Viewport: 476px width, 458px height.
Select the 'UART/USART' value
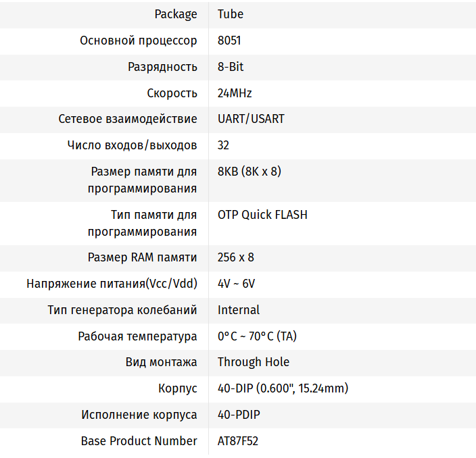251,119
